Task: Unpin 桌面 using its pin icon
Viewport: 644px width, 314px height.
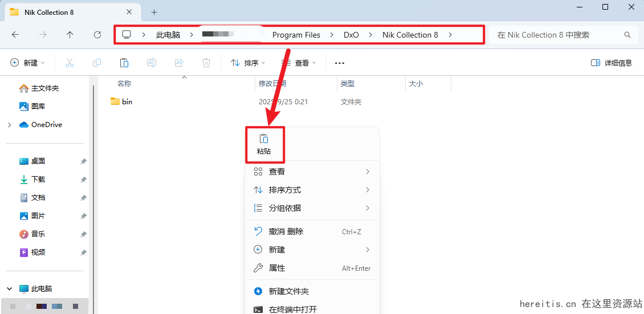Action: tap(83, 162)
